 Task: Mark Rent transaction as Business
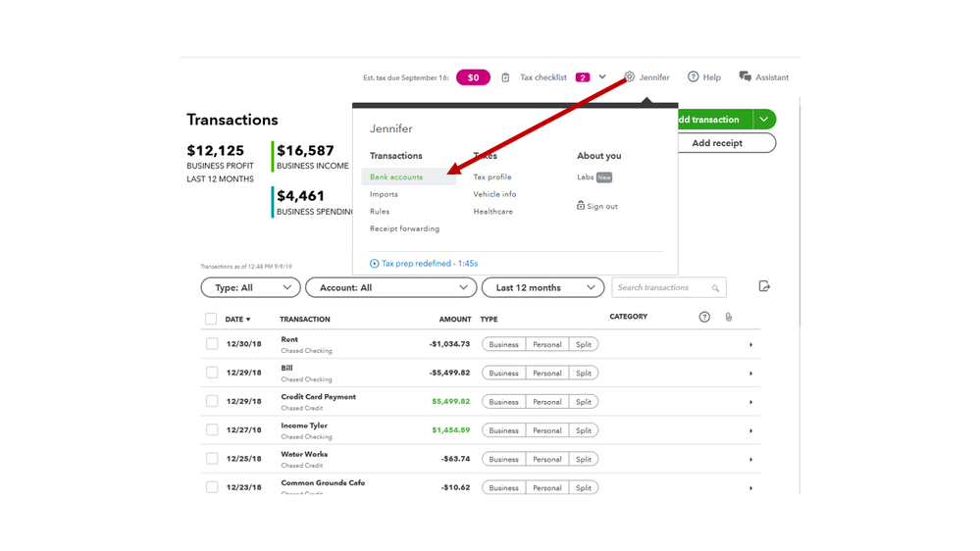click(x=504, y=344)
